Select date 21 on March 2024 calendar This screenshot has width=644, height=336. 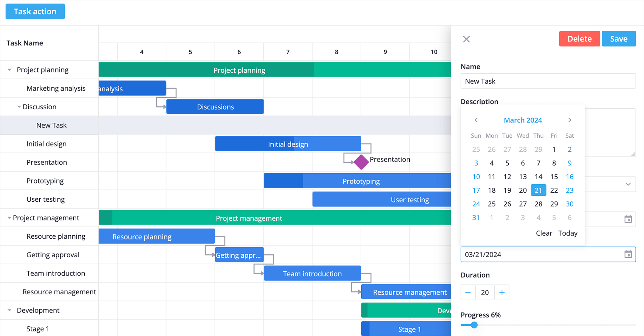tap(538, 190)
